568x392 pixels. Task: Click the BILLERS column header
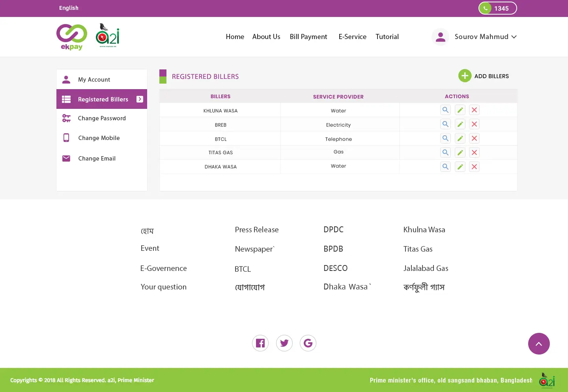click(x=220, y=96)
